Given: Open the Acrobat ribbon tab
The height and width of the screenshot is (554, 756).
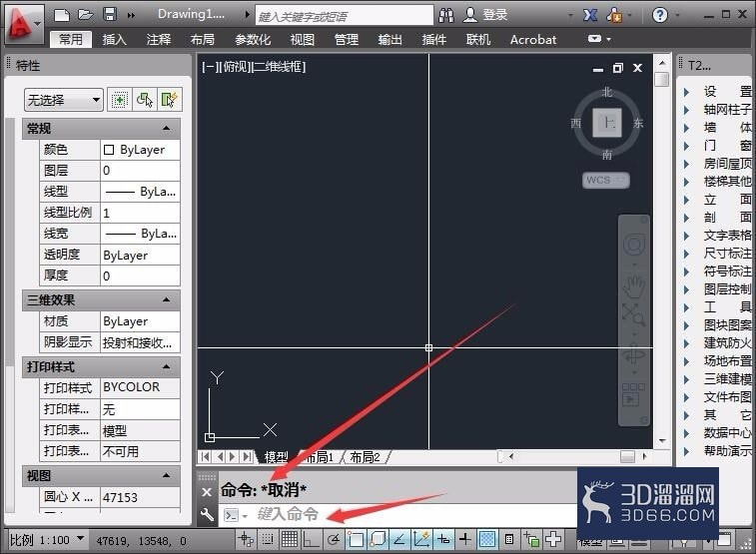Looking at the screenshot, I should tap(533, 40).
